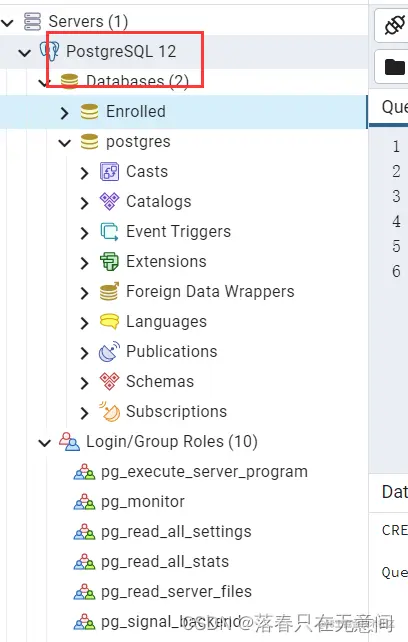Select the Foreign Data Wrappers label
This screenshot has width=408, height=642.
click(210, 292)
